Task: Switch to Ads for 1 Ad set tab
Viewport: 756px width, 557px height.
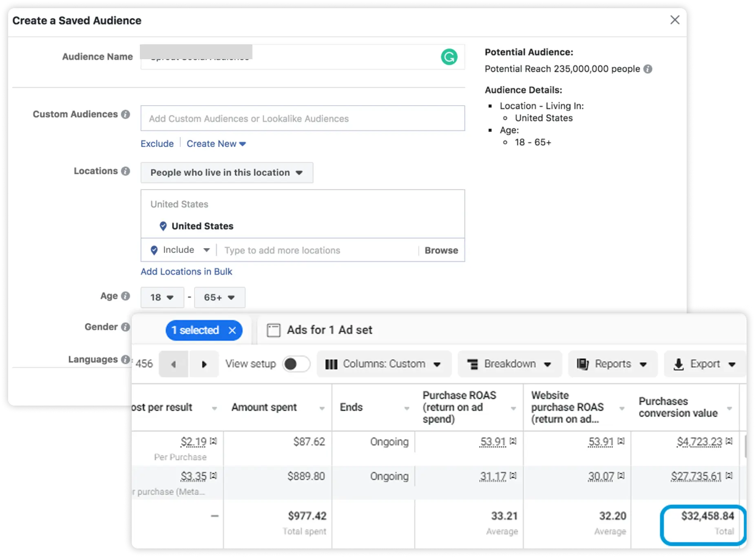Action: click(x=320, y=330)
